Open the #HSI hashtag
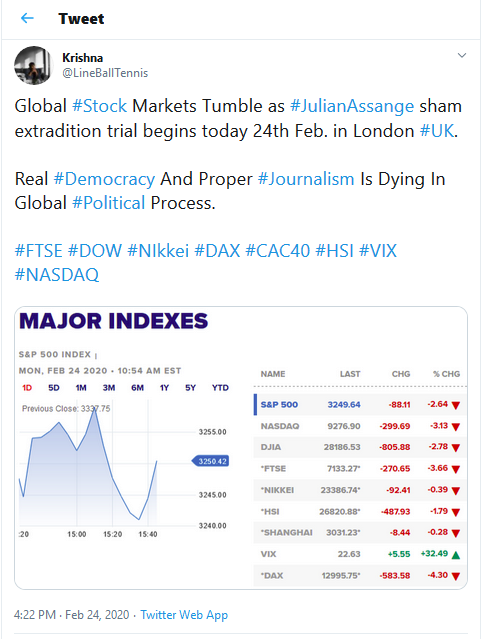 coord(335,251)
